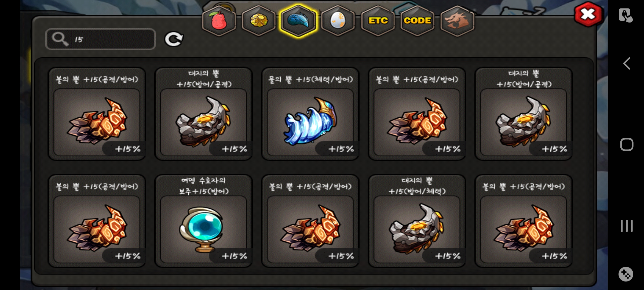
Task: Select last fire horn in bottom row
Action: click(x=524, y=221)
